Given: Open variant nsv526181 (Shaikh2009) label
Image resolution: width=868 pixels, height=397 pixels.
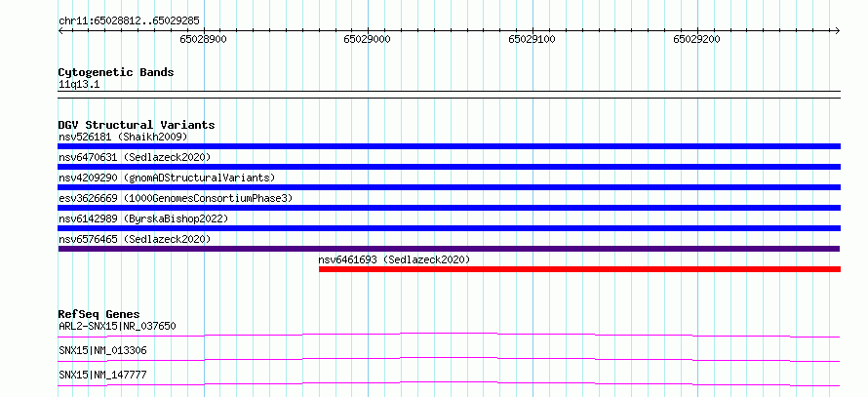Looking at the screenshot, I should (123, 137).
